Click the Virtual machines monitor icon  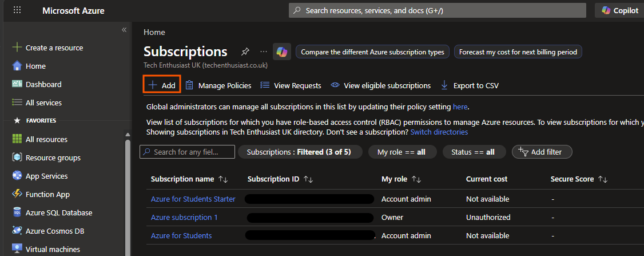(x=17, y=249)
